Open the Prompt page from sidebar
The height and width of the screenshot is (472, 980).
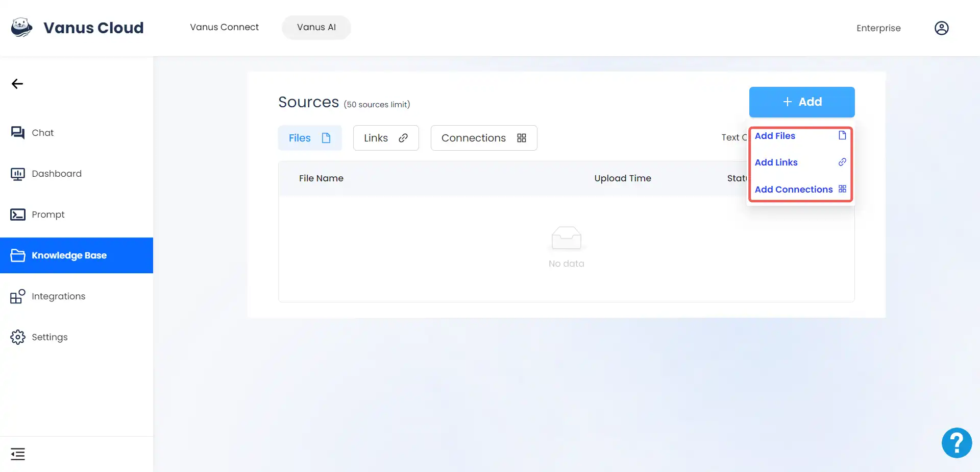[x=77, y=215]
